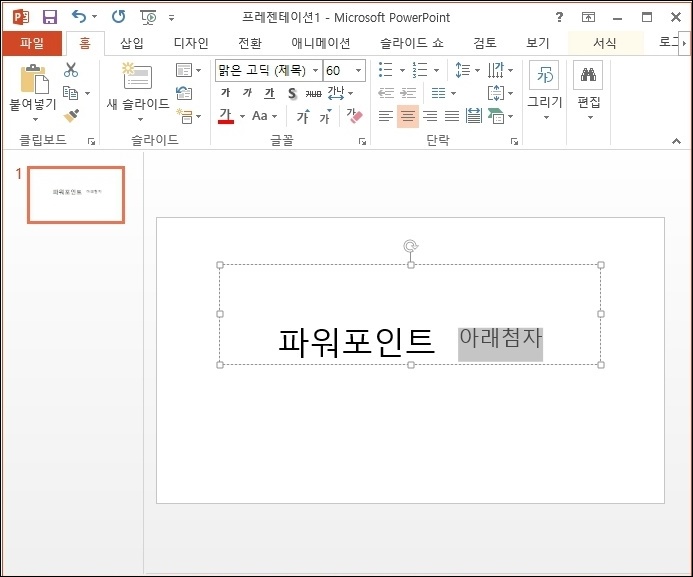The width and height of the screenshot is (693, 577).
Task: Open the 편집 binoculars editing group
Action: (x=589, y=91)
